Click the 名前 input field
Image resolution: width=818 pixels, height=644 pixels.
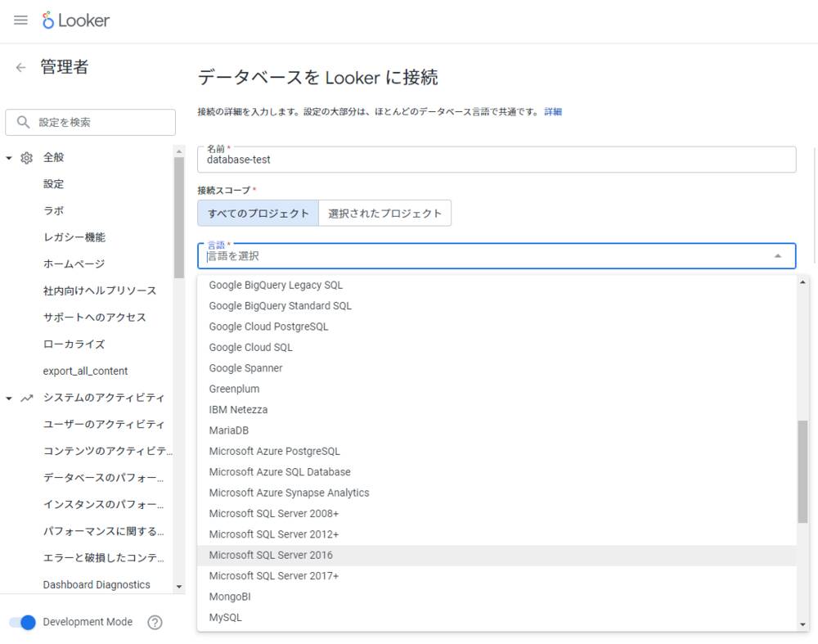point(497,160)
